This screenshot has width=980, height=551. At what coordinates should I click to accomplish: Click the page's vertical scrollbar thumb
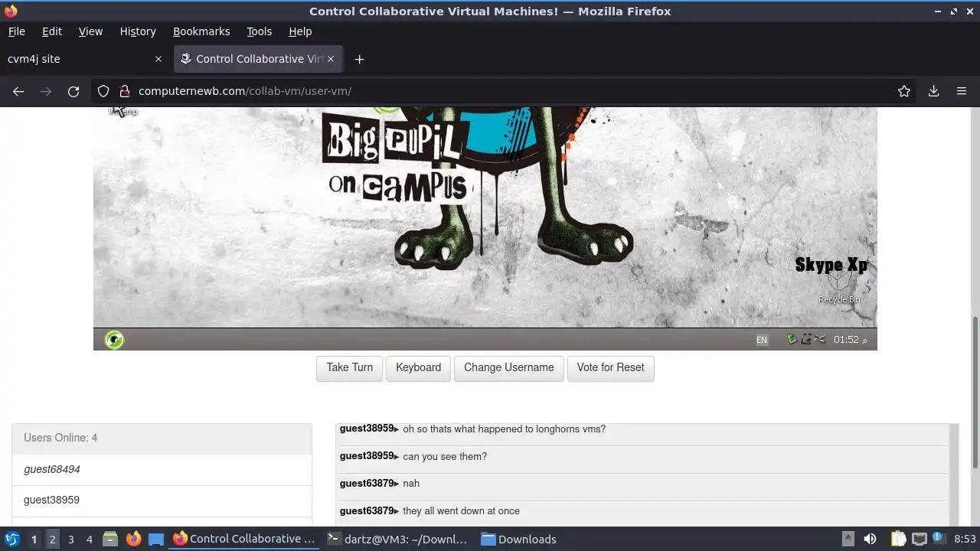tap(975, 392)
